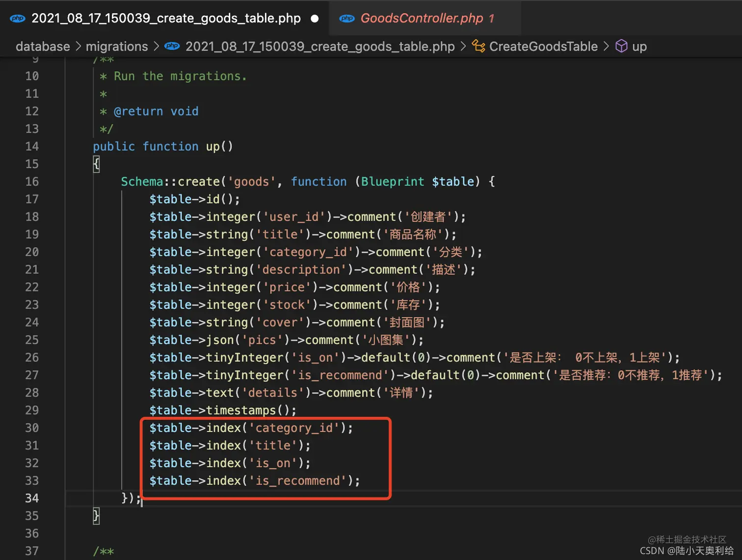The height and width of the screenshot is (560, 742).
Task: Click line number 16 in the gutter
Action: 32,182
